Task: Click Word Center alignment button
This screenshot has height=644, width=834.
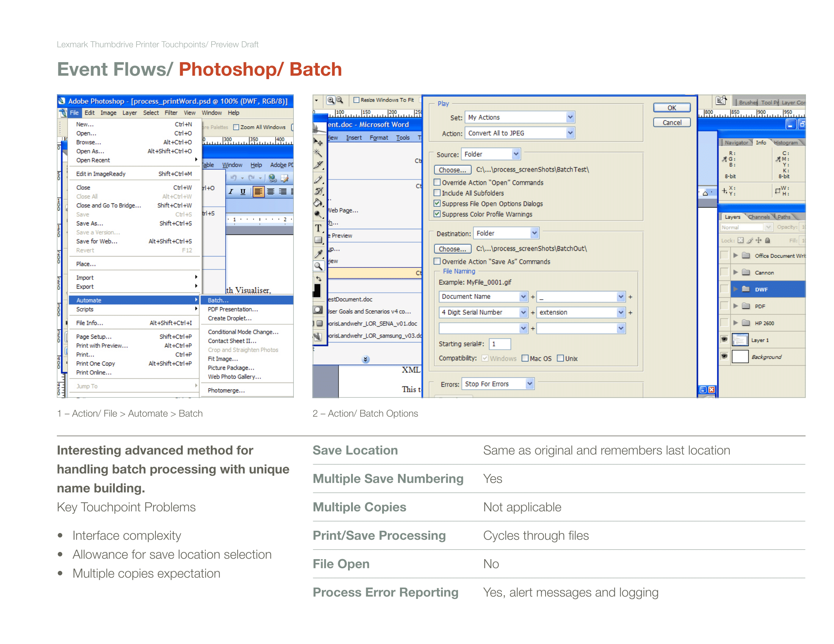Action: [271, 192]
